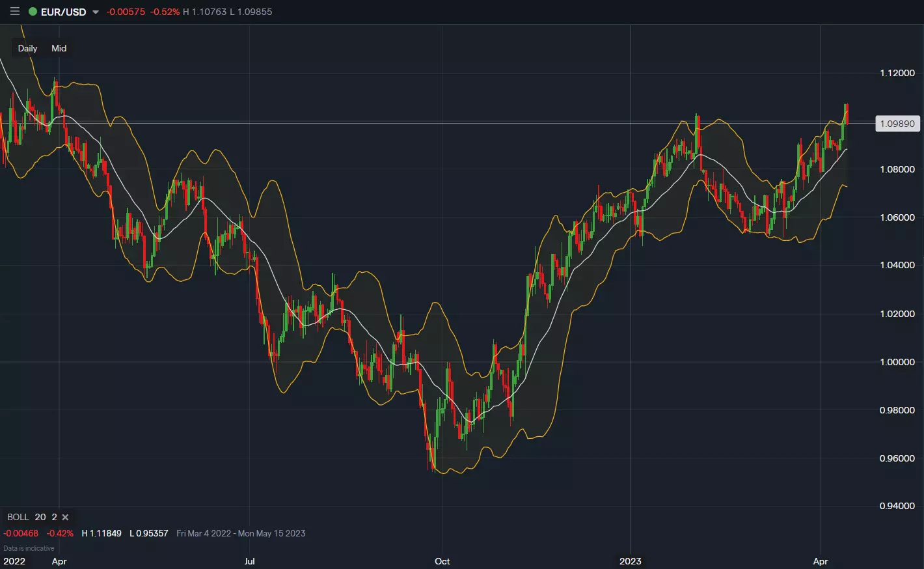Click the 1.08000 price axis label
The width and height of the screenshot is (924, 569).
897,169
